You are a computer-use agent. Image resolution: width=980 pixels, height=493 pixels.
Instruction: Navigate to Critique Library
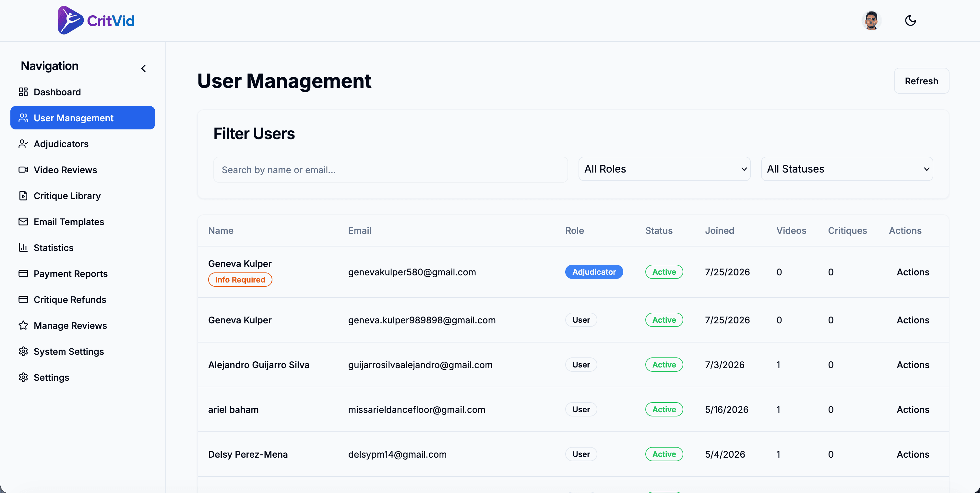click(83, 196)
